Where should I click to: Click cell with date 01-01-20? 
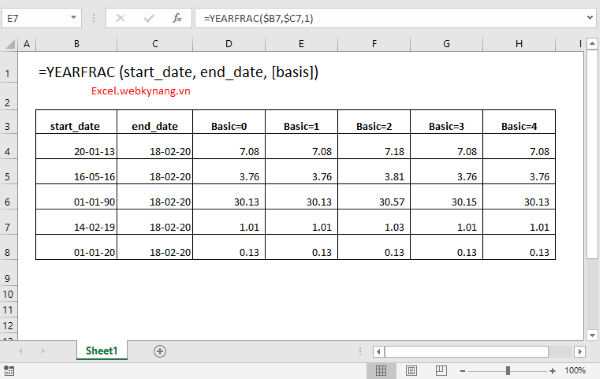click(76, 247)
